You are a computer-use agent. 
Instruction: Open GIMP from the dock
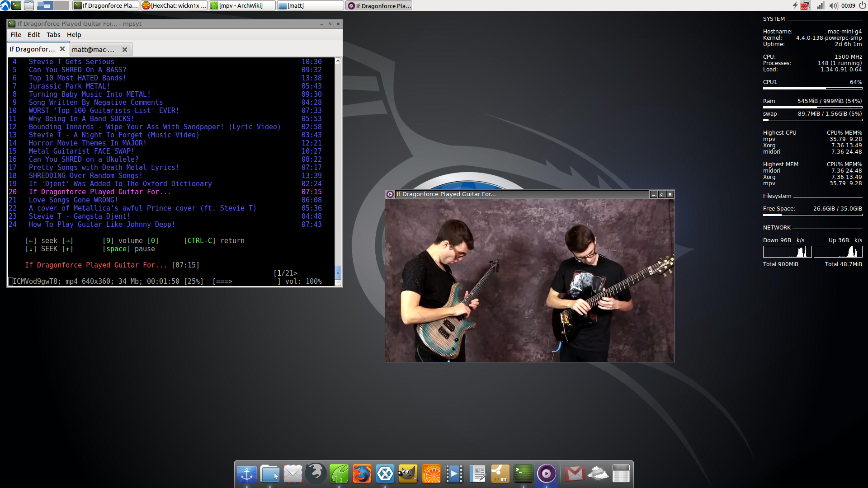408,474
